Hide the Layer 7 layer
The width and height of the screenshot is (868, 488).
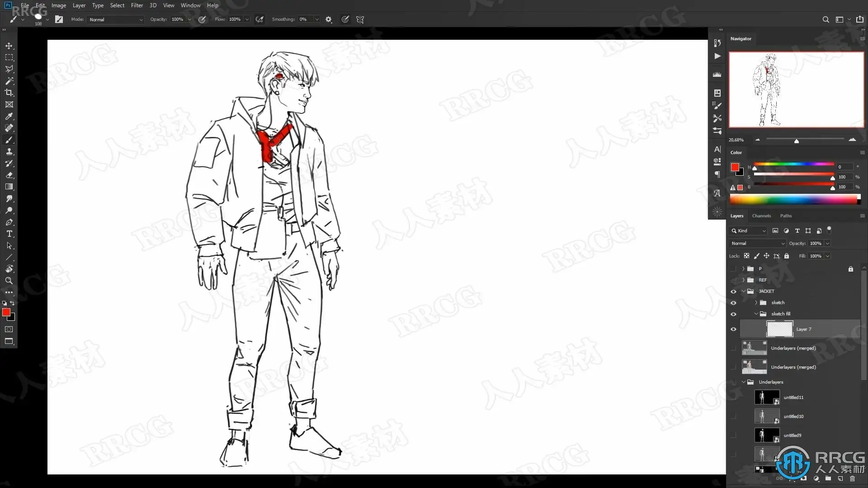(733, 329)
